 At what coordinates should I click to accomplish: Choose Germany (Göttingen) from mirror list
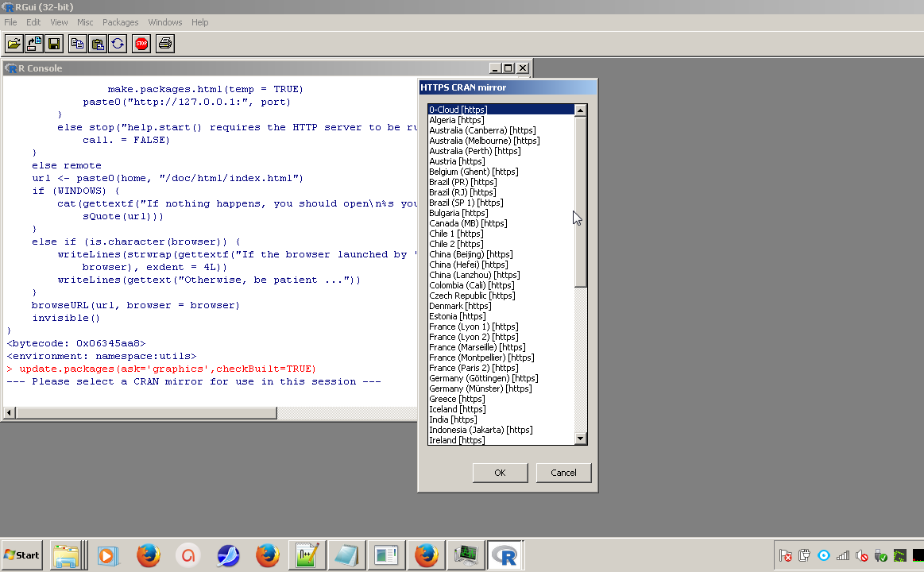click(x=483, y=378)
